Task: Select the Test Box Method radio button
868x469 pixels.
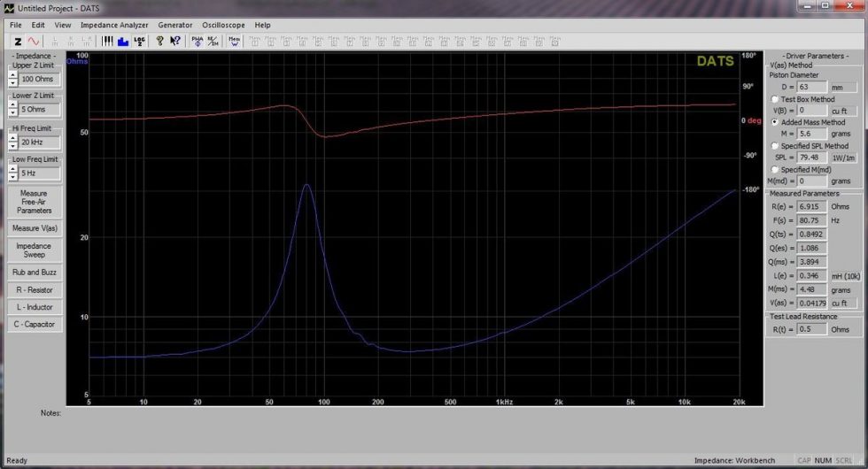Action: point(775,99)
